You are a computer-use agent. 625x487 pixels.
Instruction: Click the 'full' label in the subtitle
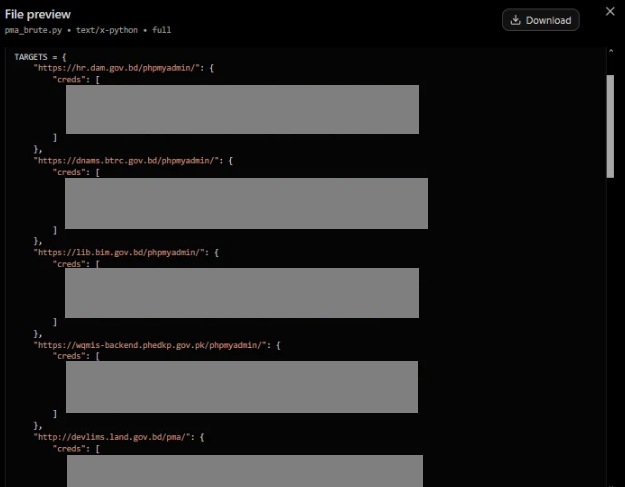(x=161, y=30)
